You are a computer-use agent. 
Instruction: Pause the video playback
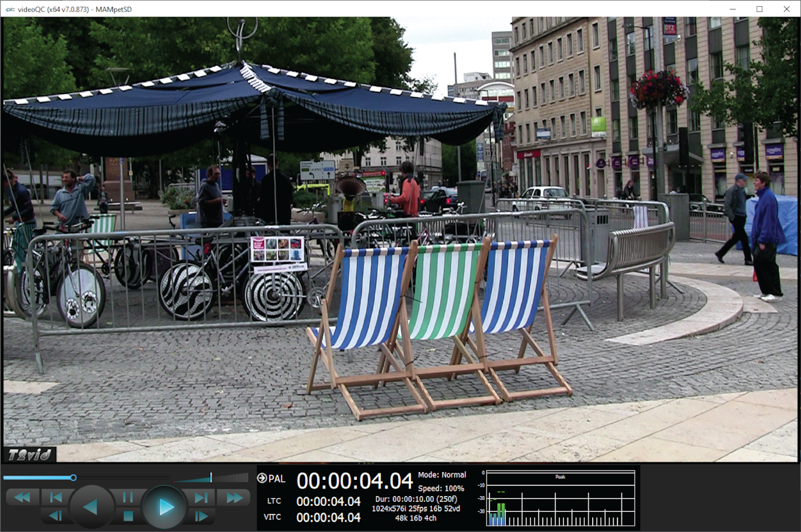click(x=128, y=497)
